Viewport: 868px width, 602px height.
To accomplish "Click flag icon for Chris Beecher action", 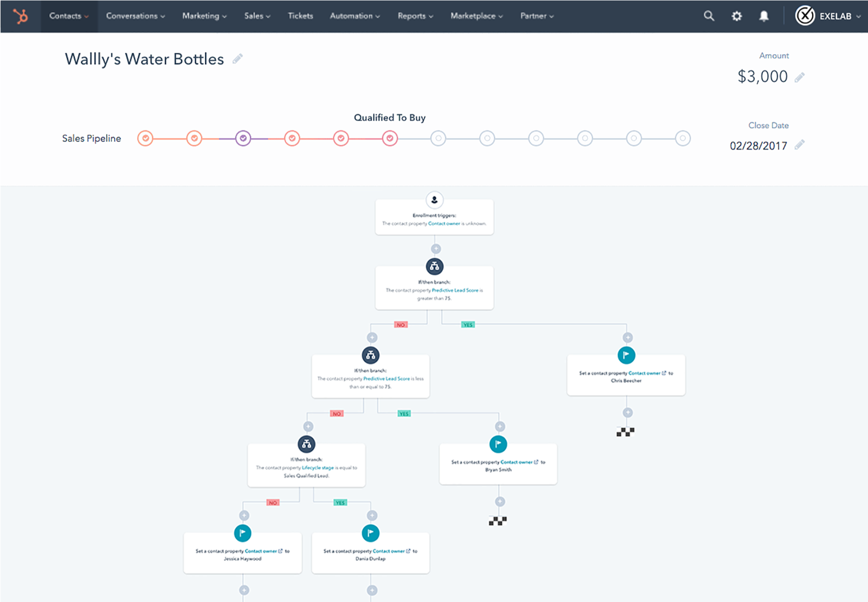I will pyautogui.click(x=626, y=355).
